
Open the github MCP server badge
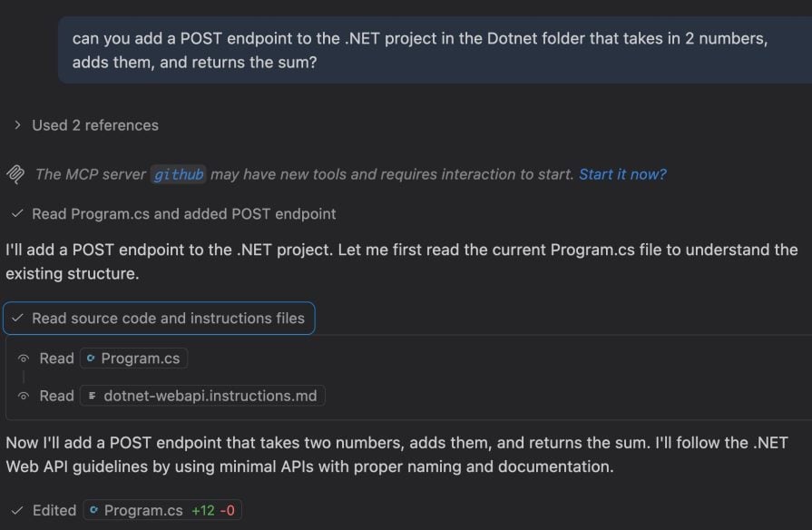(x=179, y=174)
